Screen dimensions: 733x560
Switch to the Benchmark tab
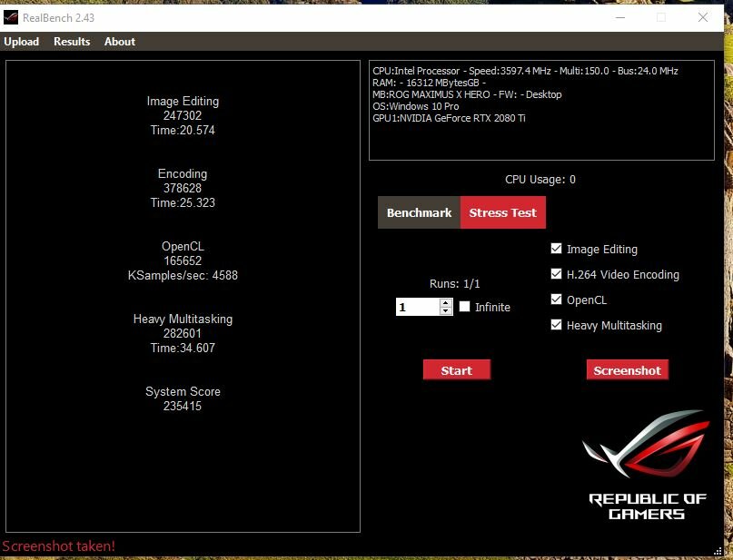coord(419,212)
